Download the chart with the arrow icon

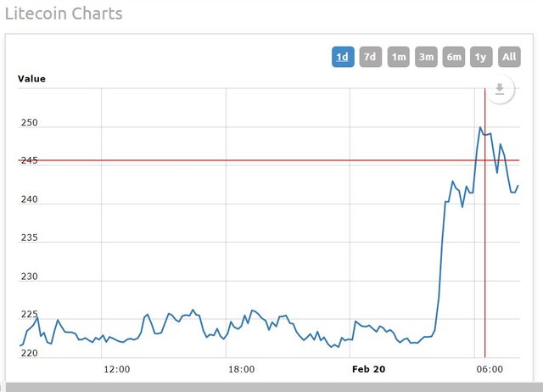tap(500, 89)
